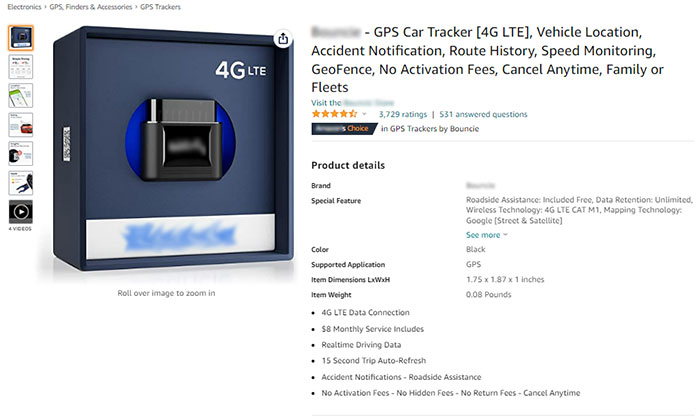This screenshot has height=420, width=700.
Task: Select the first product image thumbnail
Action: tap(21, 38)
